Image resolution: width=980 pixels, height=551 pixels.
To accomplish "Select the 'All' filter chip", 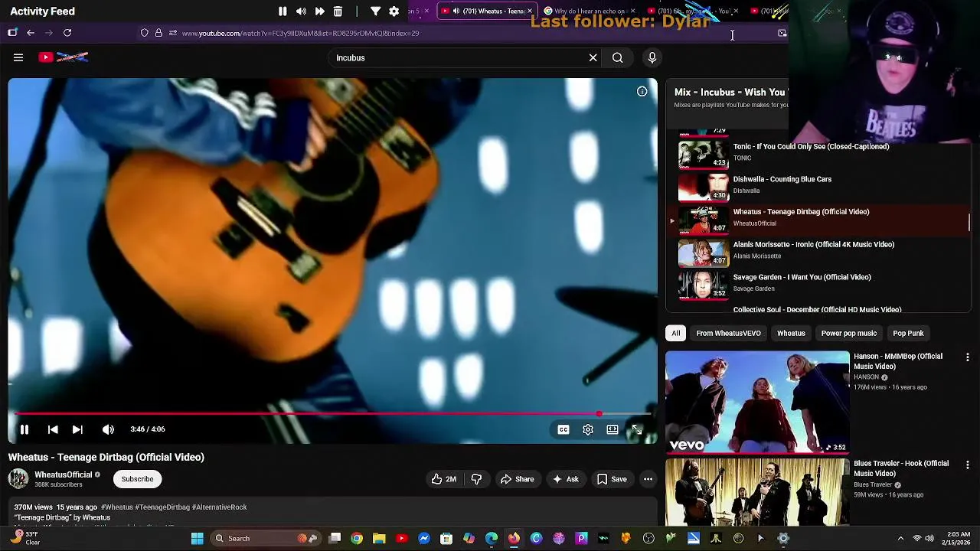I will (x=676, y=333).
